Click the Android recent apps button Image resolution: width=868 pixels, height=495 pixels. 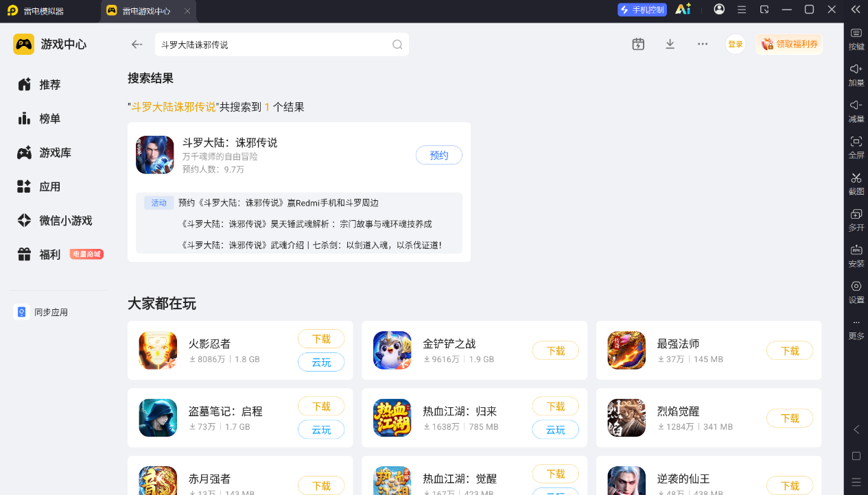(856, 482)
